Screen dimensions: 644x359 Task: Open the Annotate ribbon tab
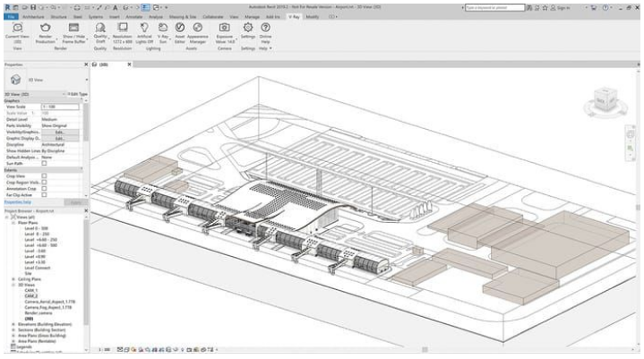pyautogui.click(x=134, y=16)
